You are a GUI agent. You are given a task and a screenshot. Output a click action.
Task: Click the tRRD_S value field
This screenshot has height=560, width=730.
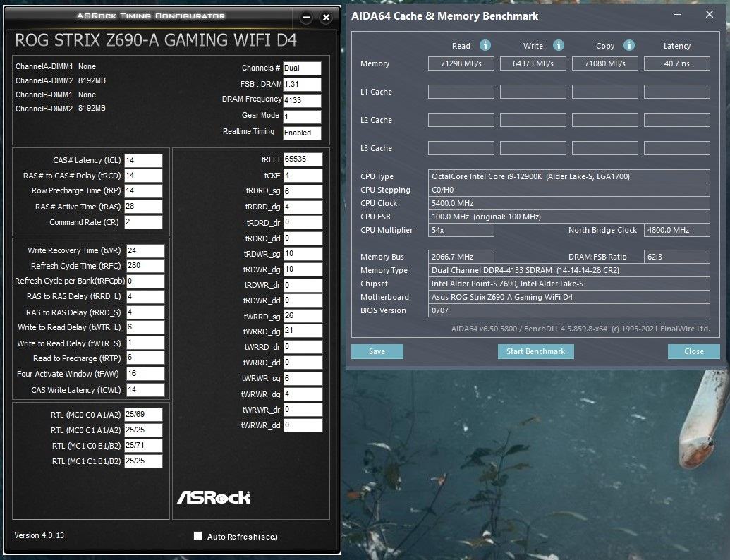coord(145,312)
